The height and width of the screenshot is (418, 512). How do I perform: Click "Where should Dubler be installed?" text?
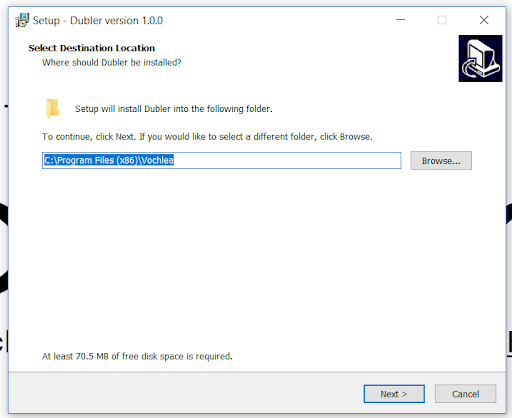pos(112,63)
